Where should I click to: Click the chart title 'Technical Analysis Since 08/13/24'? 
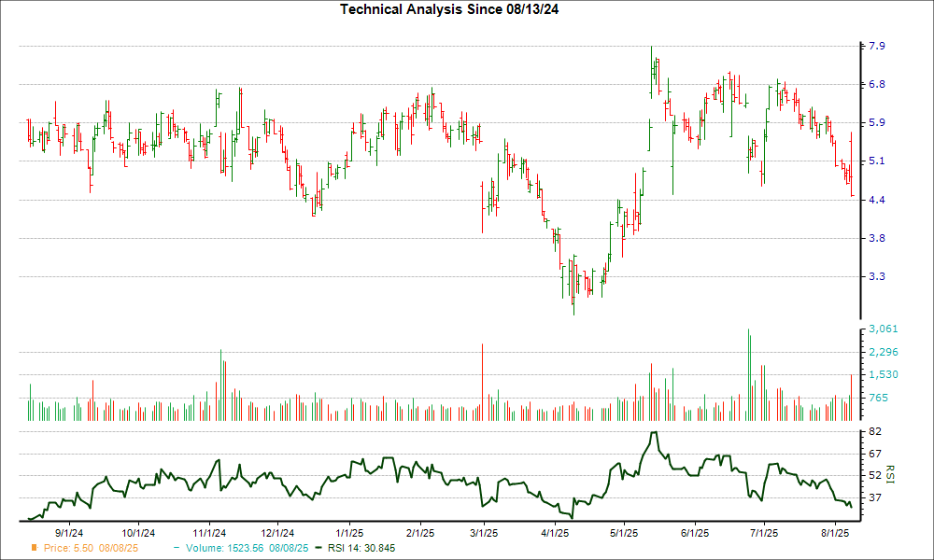point(449,9)
